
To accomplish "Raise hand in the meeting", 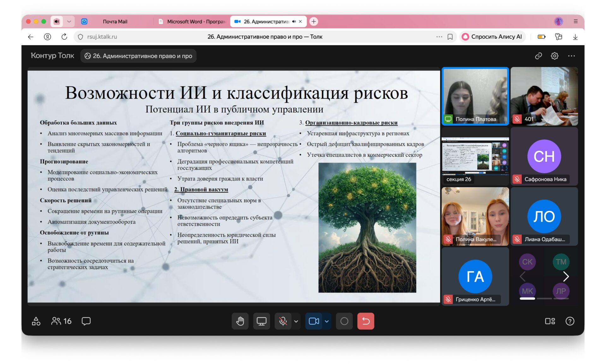I will click(x=240, y=321).
